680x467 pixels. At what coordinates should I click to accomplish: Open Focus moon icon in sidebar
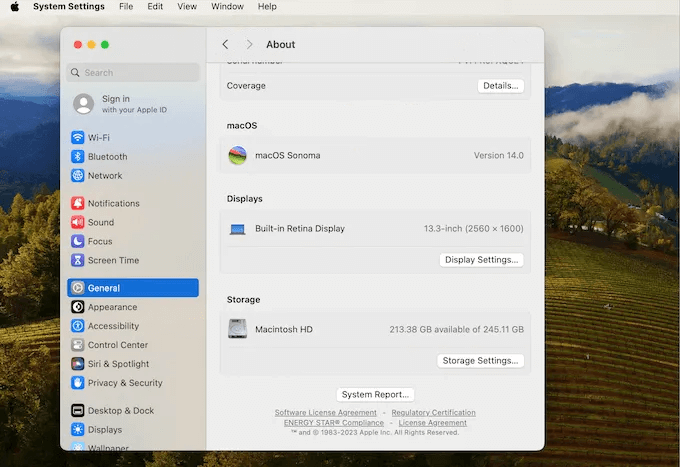point(78,242)
